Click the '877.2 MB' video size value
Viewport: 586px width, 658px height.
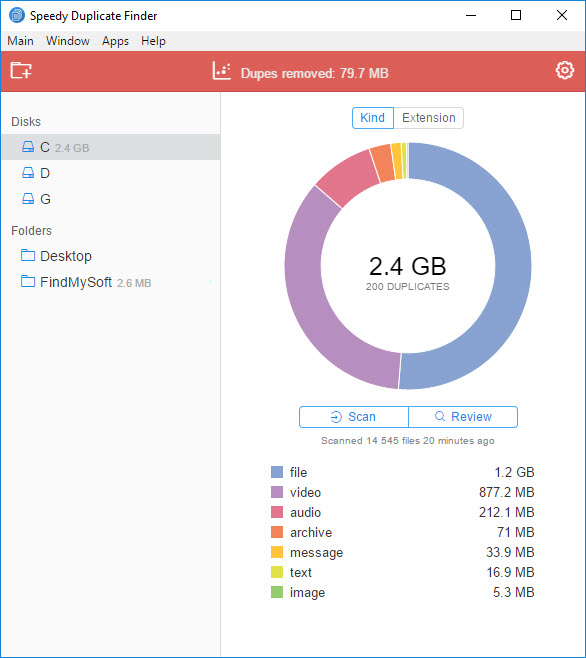tap(507, 492)
